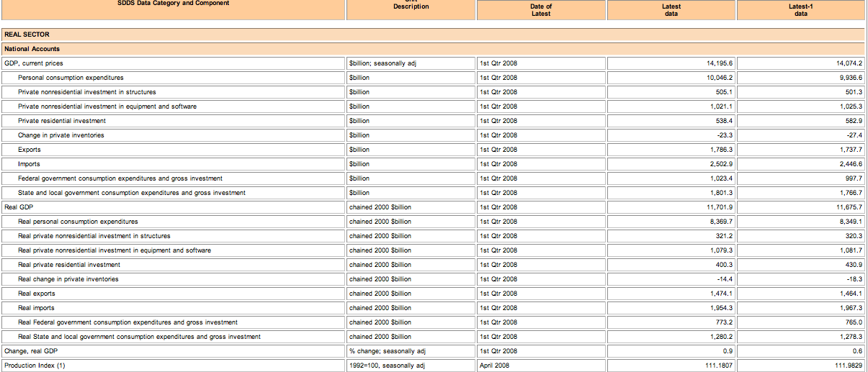Image resolution: width=868 pixels, height=372 pixels.
Task: Click 'Real private nonresidential investment in structures'
Action: (x=94, y=236)
